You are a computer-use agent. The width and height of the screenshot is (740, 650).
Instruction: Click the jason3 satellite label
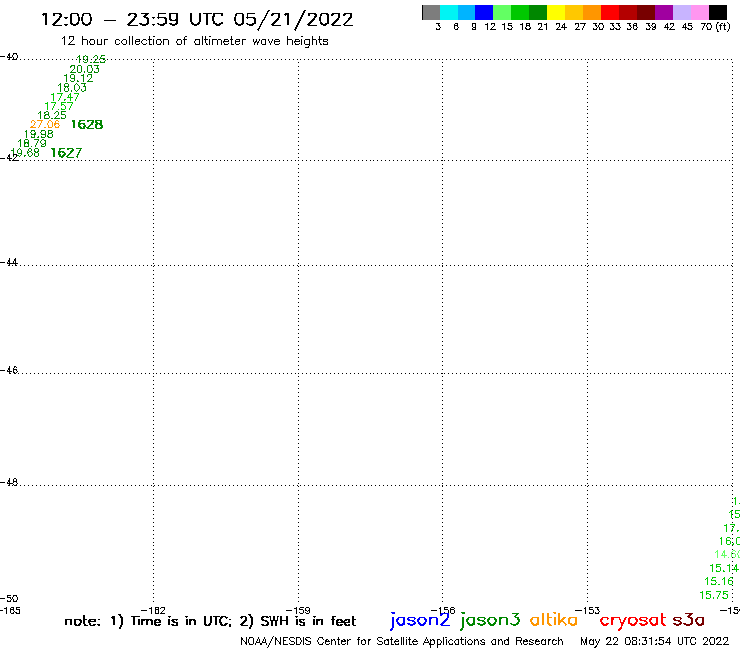(x=490, y=620)
